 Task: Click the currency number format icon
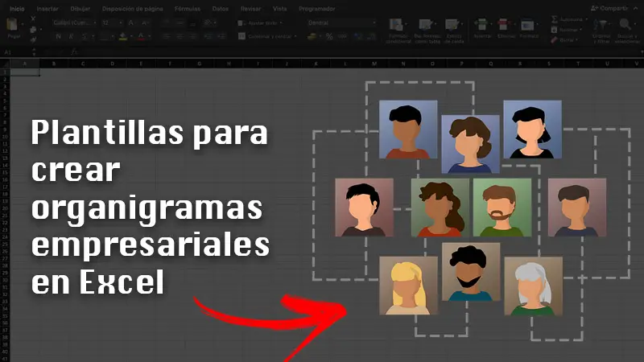tap(312, 36)
